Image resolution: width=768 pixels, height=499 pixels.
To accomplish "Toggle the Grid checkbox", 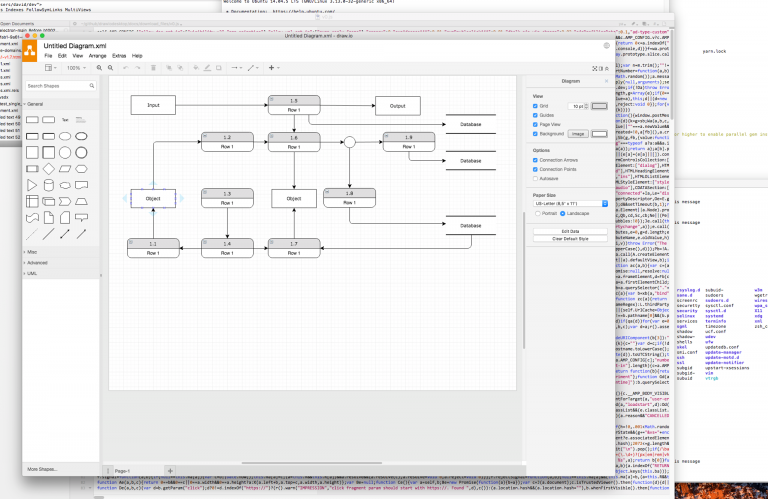I will pos(535,106).
